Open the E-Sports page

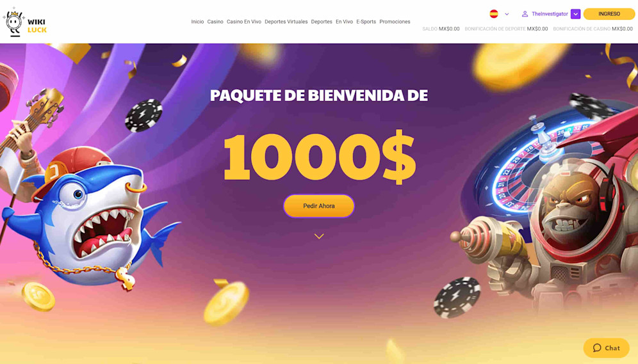coord(366,22)
